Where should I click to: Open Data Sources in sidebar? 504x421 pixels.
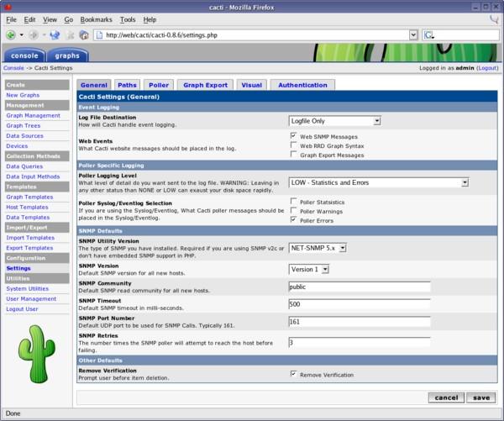click(x=24, y=136)
